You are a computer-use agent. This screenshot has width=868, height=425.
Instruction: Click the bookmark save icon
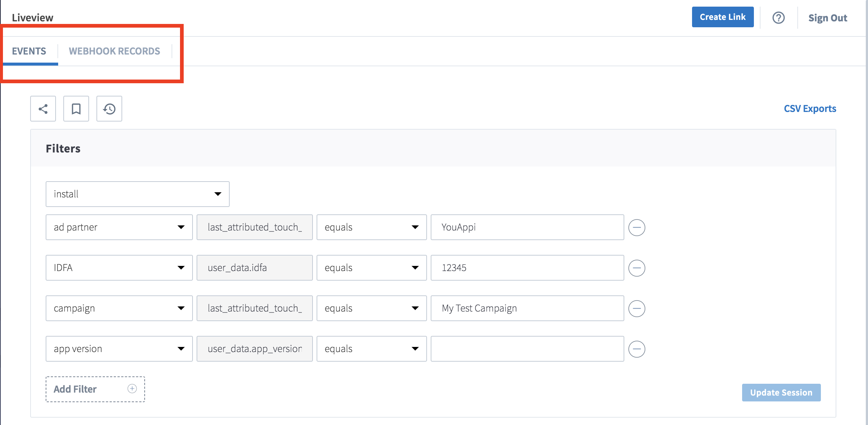click(76, 109)
